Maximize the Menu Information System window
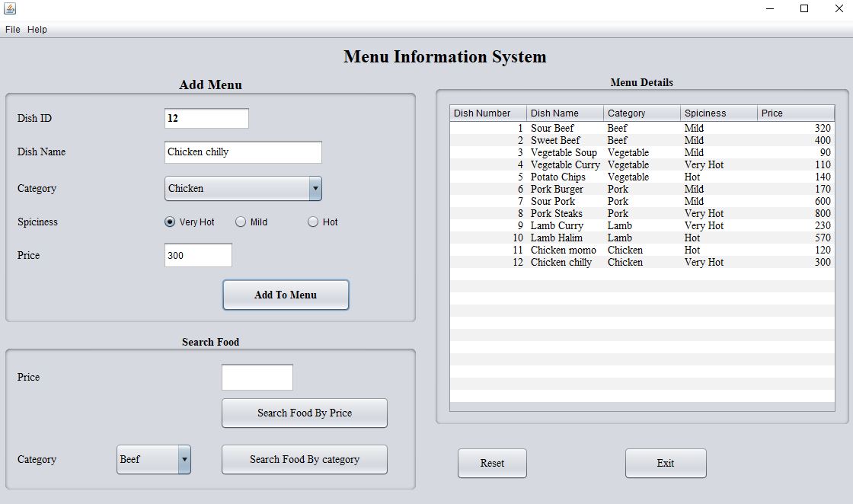This screenshot has width=853, height=504. click(x=804, y=8)
